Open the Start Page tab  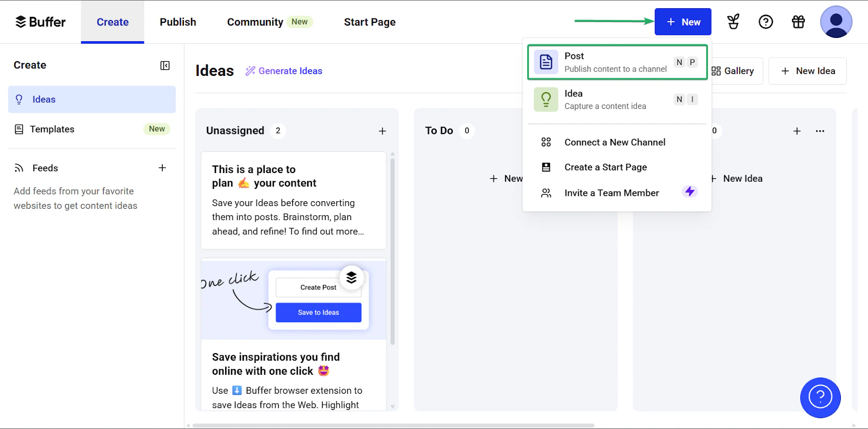tap(369, 22)
